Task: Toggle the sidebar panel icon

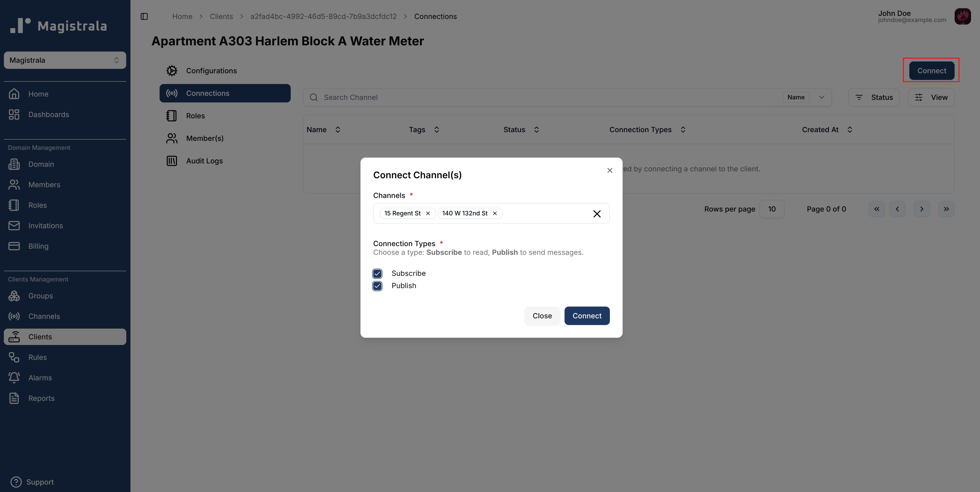Action: pyautogui.click(x=144, y=16)
